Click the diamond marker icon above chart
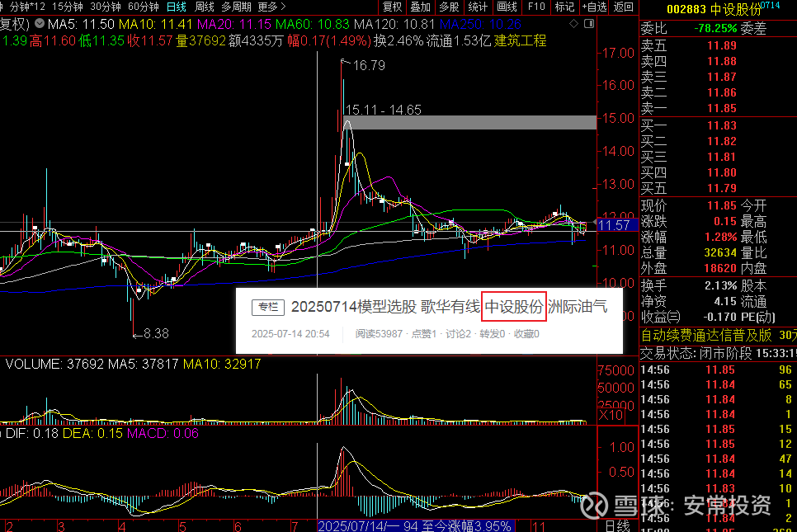The image size is (797, 532). (x=573, y=23)
